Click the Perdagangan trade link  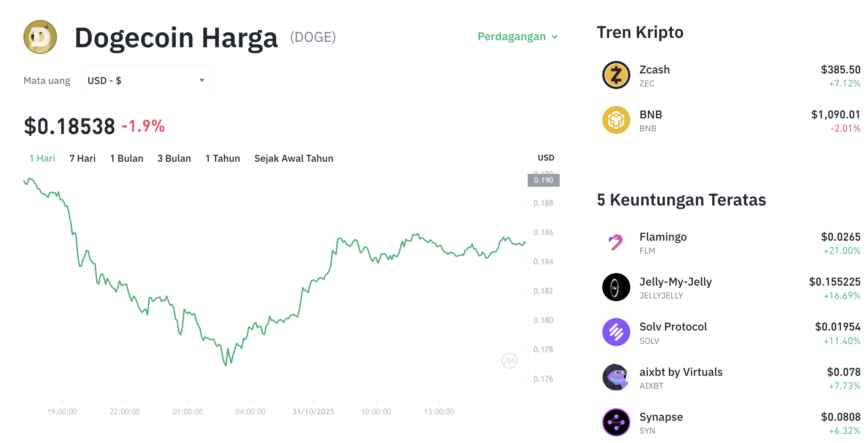(512, 36)
